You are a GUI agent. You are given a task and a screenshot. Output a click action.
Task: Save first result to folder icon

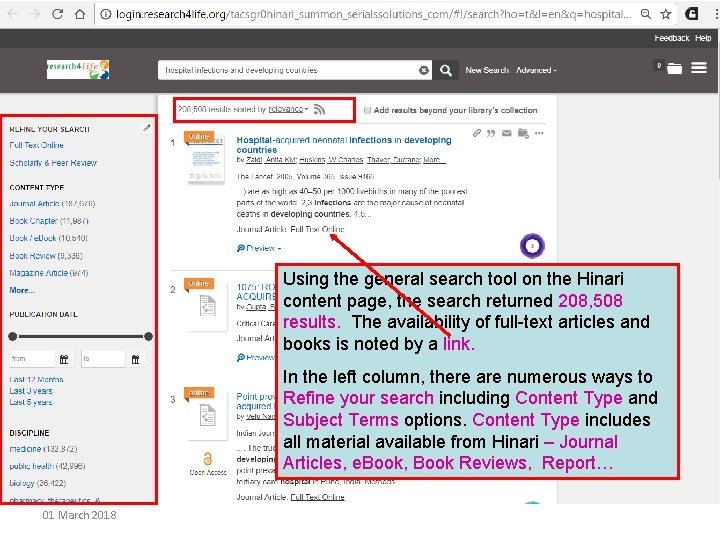point(523,133)
